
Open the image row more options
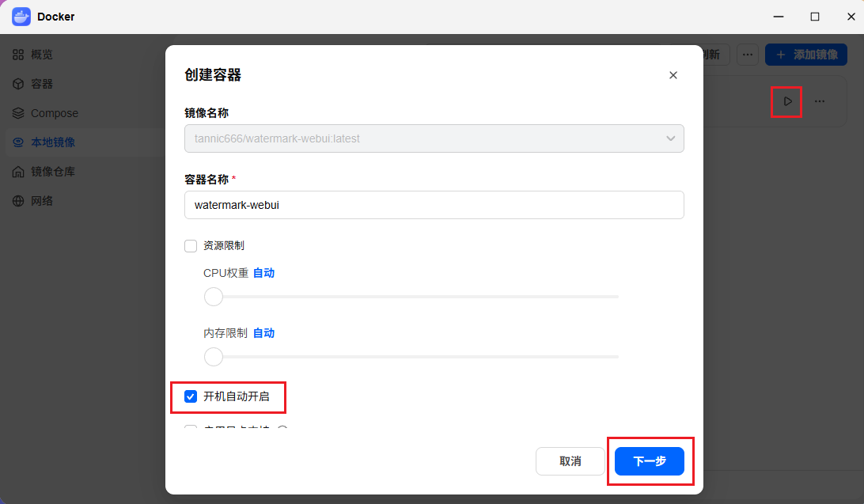click(x=820, y=101)
